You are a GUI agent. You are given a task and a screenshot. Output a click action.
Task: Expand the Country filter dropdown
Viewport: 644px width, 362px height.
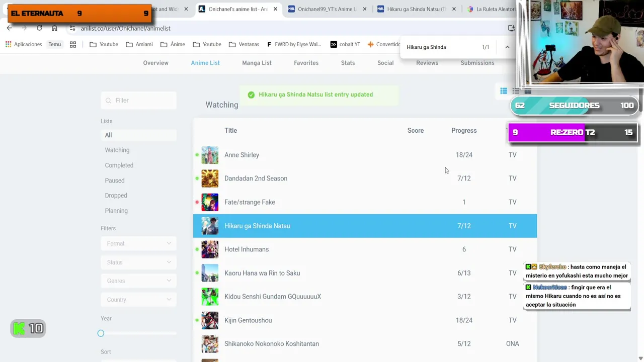[138, 300]
